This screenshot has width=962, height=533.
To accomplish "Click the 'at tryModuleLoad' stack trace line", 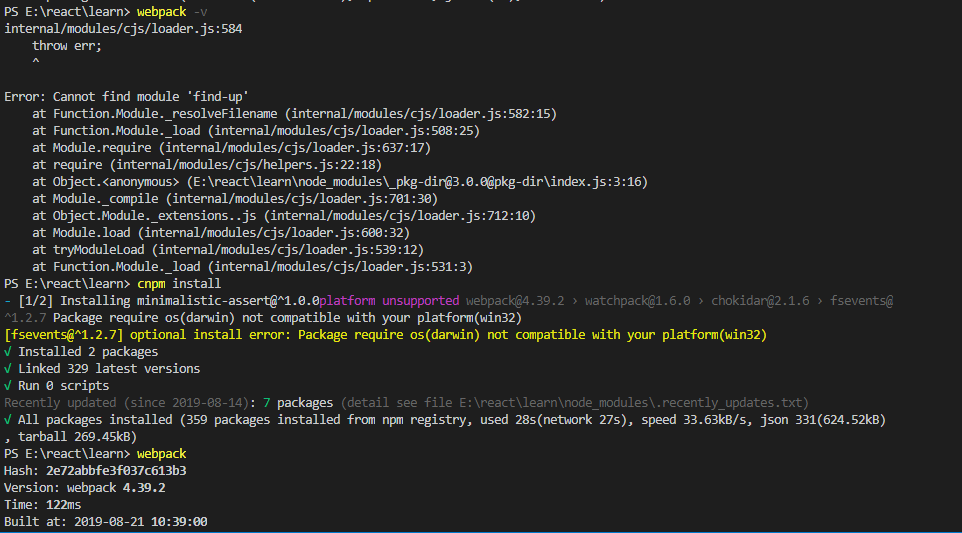I will [228, 250].
